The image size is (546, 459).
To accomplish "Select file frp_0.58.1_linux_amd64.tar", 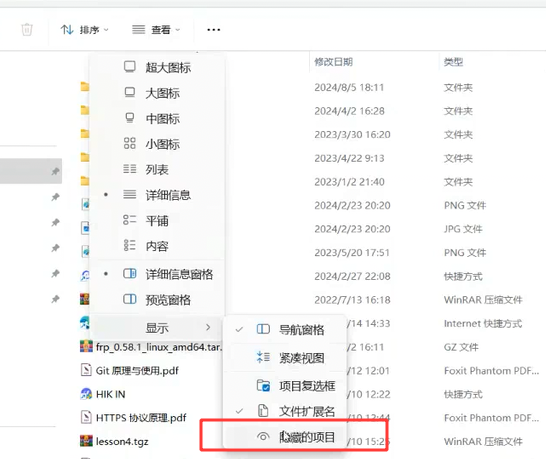I will 158,347.
